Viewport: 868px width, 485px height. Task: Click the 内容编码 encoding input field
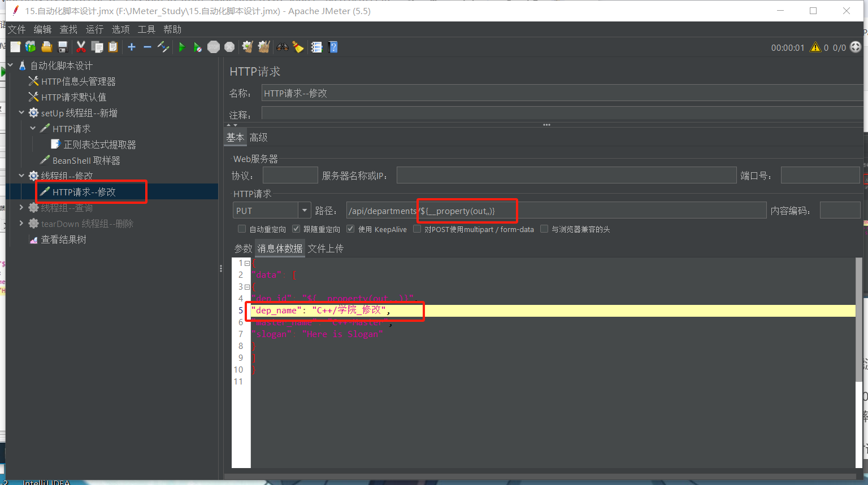(x=840, y=211)
